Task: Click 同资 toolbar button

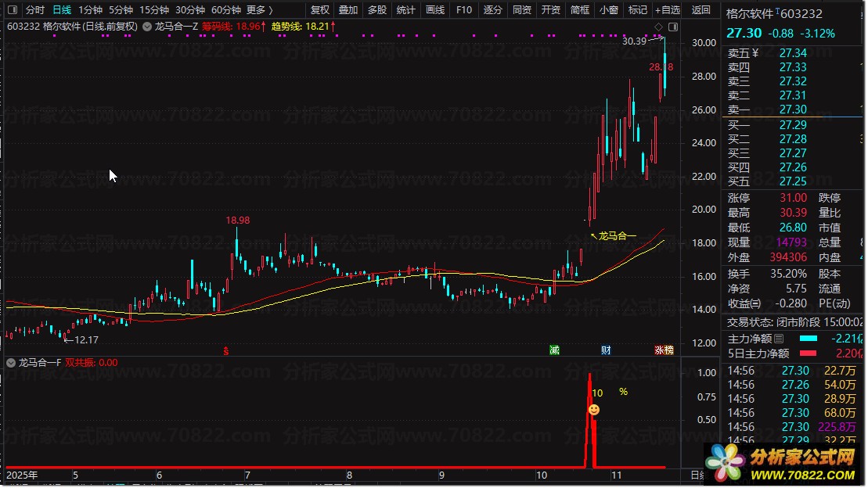Action: [522, 10]
